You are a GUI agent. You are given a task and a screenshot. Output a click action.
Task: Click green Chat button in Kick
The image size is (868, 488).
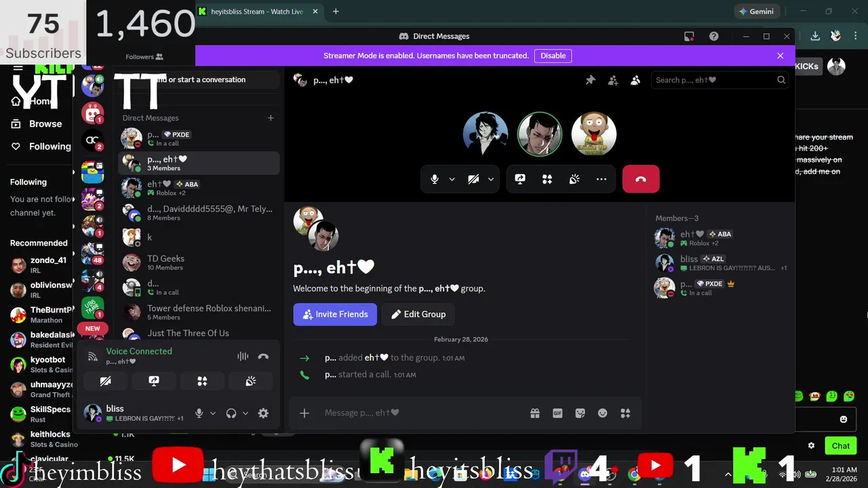(x=840, y=445)
